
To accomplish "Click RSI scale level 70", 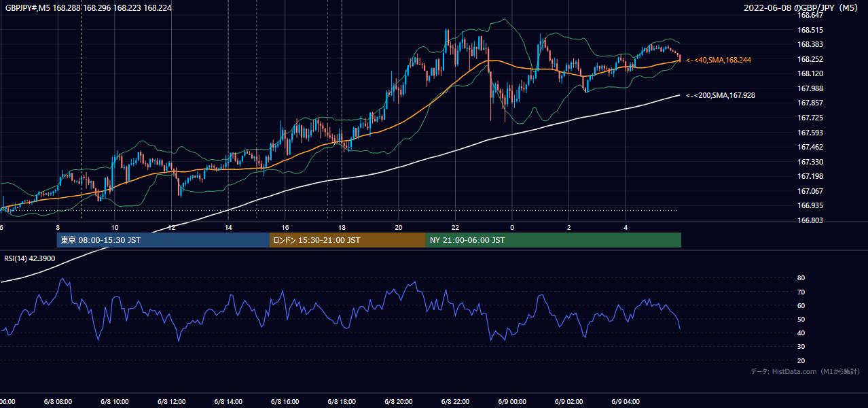I will click(x=801, y=292).
